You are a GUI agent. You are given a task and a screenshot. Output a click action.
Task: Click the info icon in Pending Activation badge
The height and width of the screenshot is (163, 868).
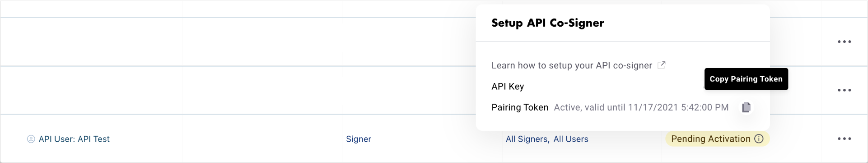point(759,139)
